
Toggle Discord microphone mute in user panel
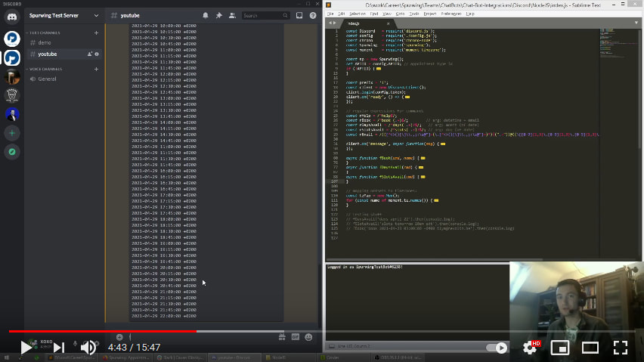(75, 344)
